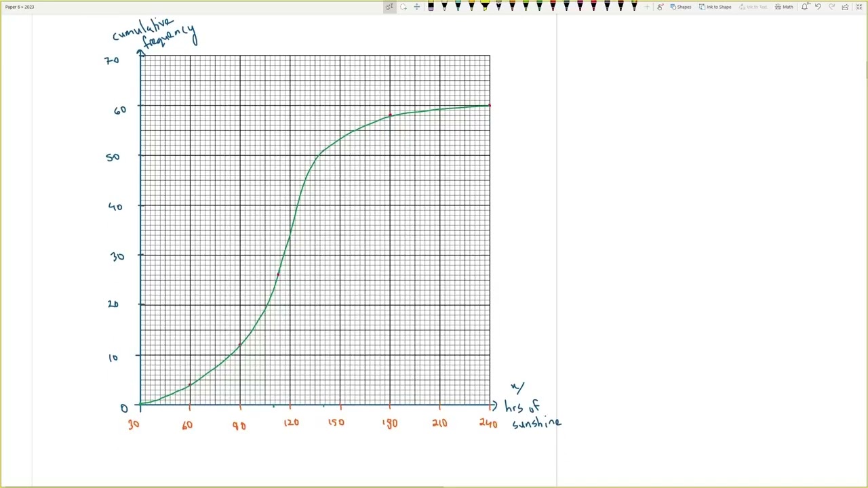Add a new pen with plus icon
The image size is (868, 488).
tap(647, 7)
